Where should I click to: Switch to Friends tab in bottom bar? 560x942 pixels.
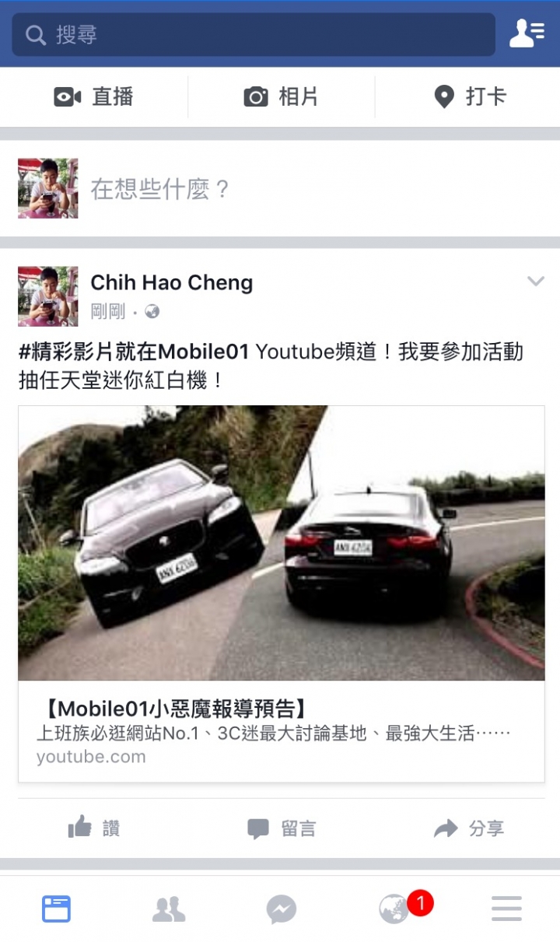169,909
